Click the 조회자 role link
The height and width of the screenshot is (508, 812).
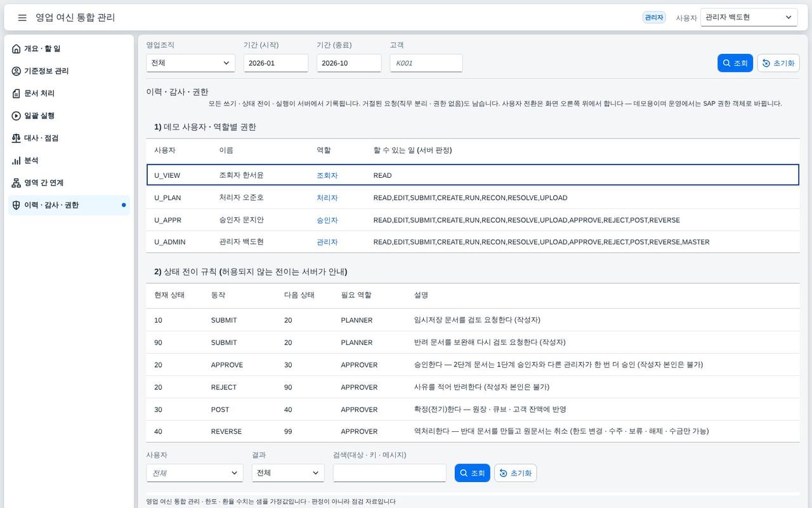click(x=327, y=175)
